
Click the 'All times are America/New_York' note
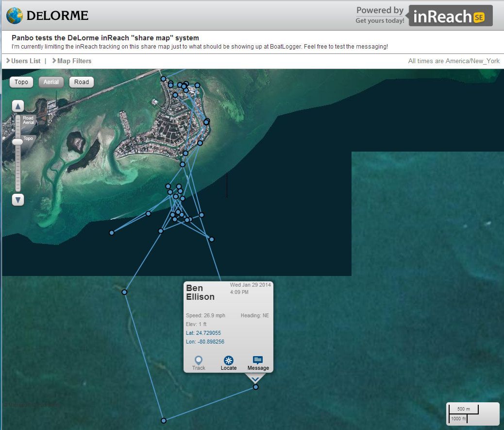pos(454,61)
